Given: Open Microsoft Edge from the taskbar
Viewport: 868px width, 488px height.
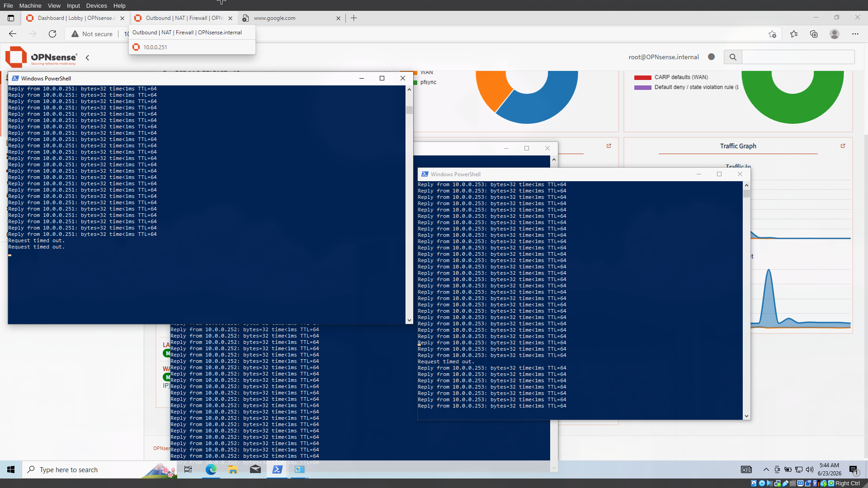Looking at the screenshot, I should pos(211,470).
